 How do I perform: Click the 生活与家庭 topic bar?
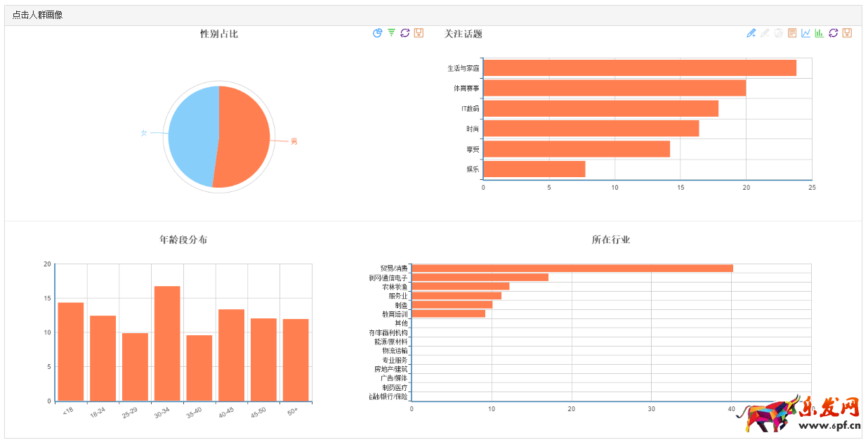pos(639,68)
